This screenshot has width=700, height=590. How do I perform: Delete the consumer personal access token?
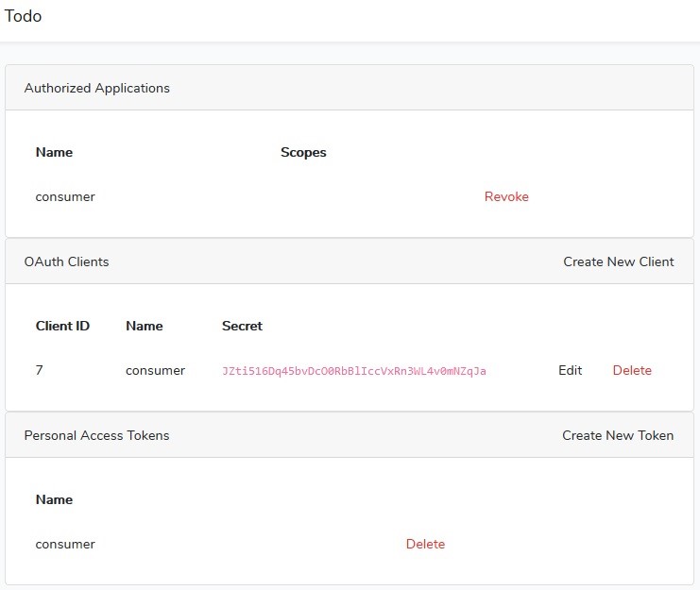tap(425, 544)
